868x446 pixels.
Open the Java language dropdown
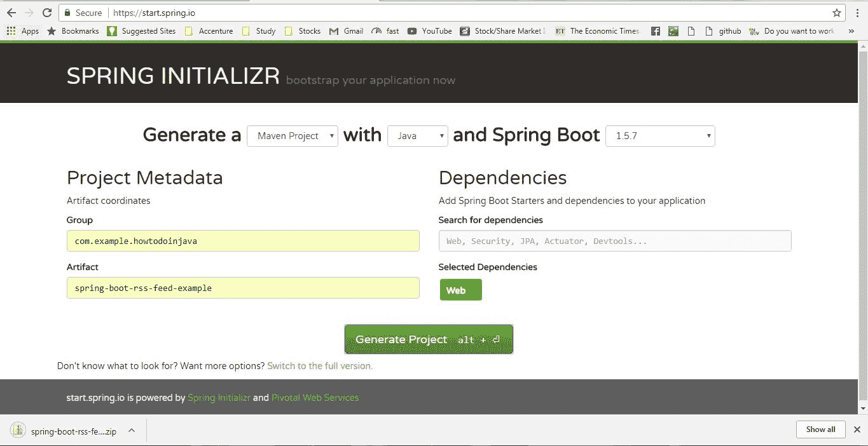click(x=418, y=136)
